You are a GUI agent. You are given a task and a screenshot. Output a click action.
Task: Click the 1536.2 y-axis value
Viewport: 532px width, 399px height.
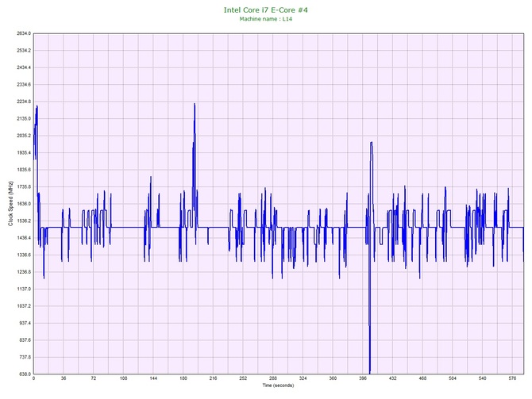pos(24,221)
